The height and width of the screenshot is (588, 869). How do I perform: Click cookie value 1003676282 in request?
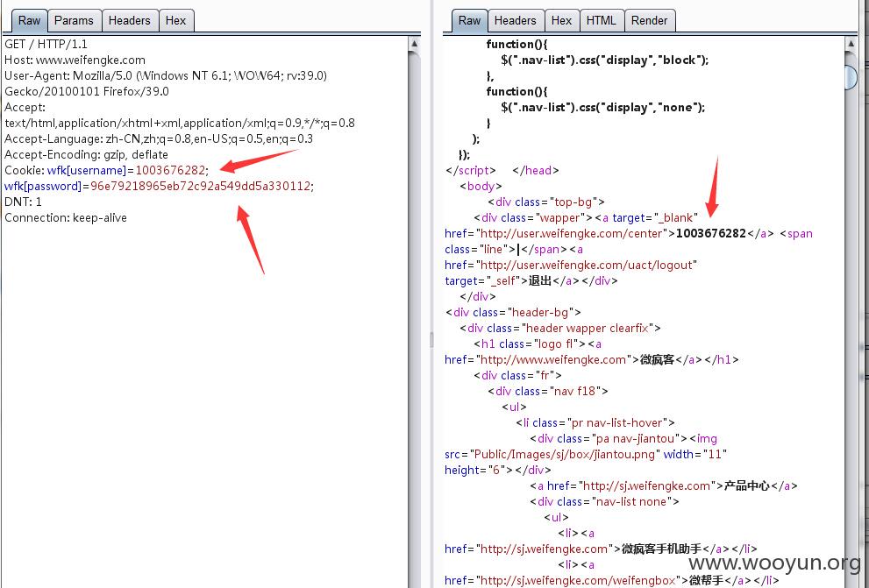(x=170, y=171)
